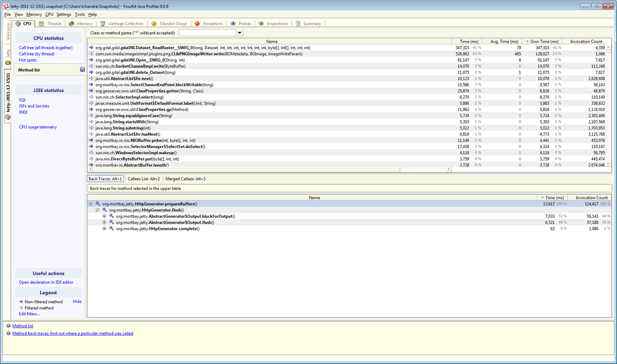Switch to the Garbage Collection tab
617x364 pixels.
122,23
